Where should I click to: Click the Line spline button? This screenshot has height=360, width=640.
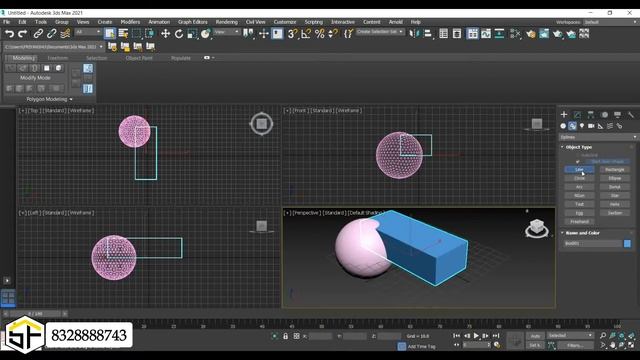coord(579,169)
